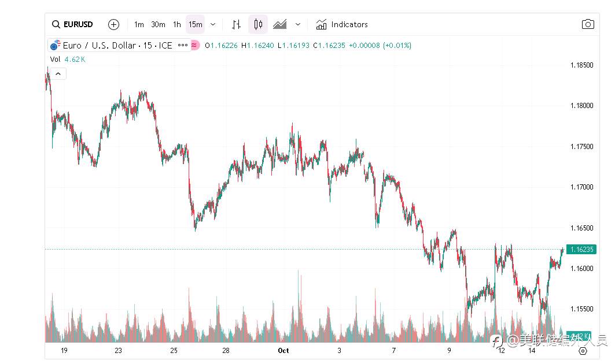Select the 30m timeframe
The height and width of the screenshot is (364, 615).
tap(158, 24)
